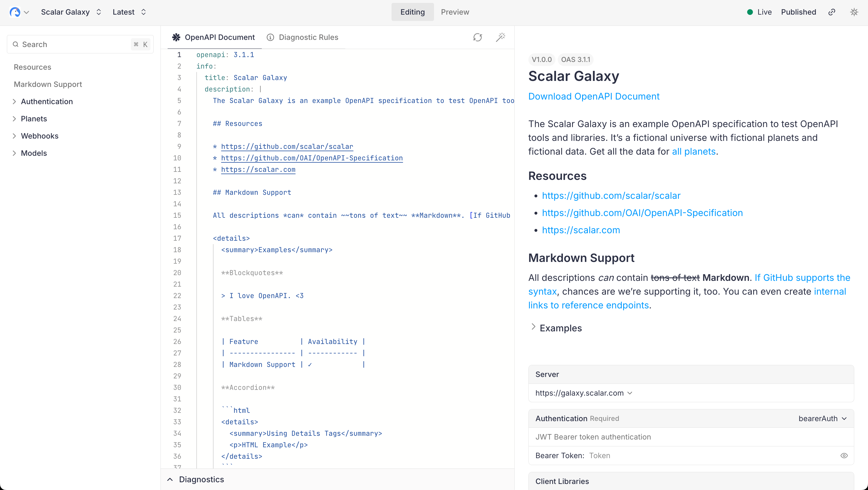868x490 pixels.
Task: Reveal the bearer token with the eye icon
Action: [x=844, y=455]
